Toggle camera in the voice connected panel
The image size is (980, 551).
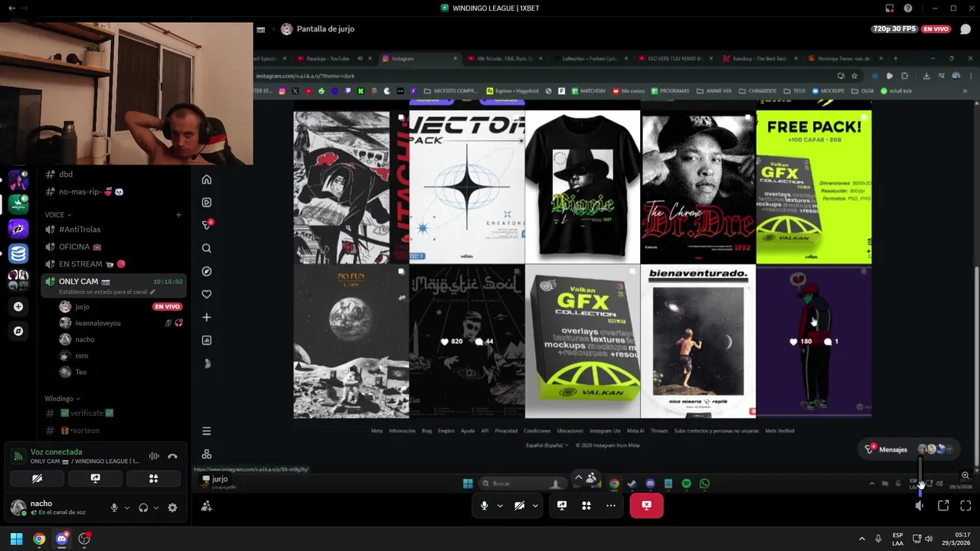(x=37, y=478)
